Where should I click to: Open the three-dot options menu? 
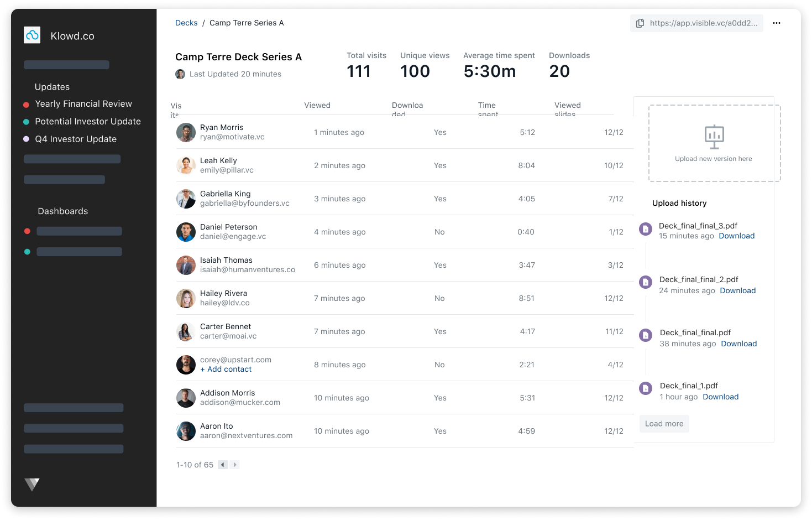pos(777,23)
